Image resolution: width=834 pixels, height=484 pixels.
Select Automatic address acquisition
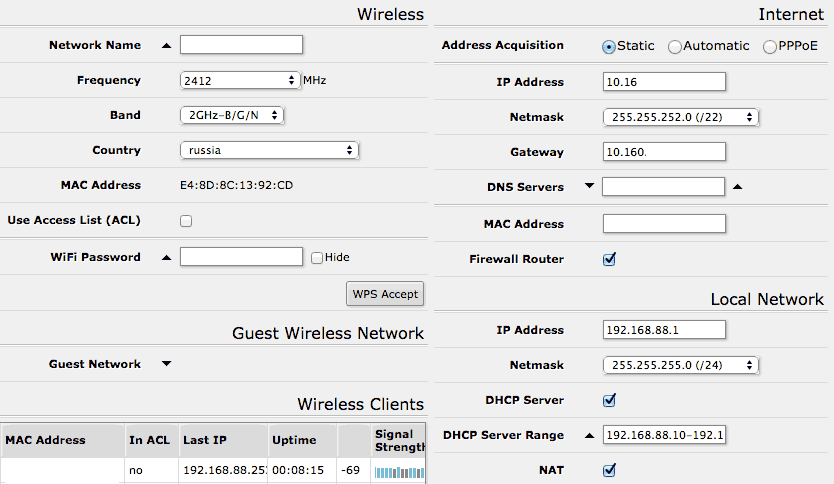[x=675, y=46]
